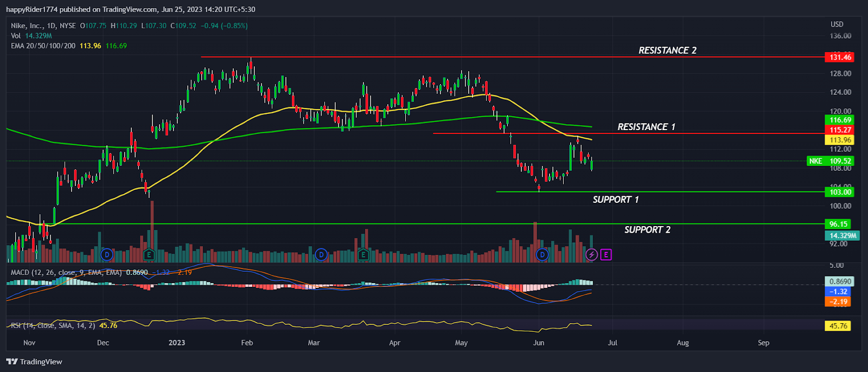Viewport: 868px width, 372px height.
Task: Click the MACD (12, 26, close) legend
Action: coord(66,272)
